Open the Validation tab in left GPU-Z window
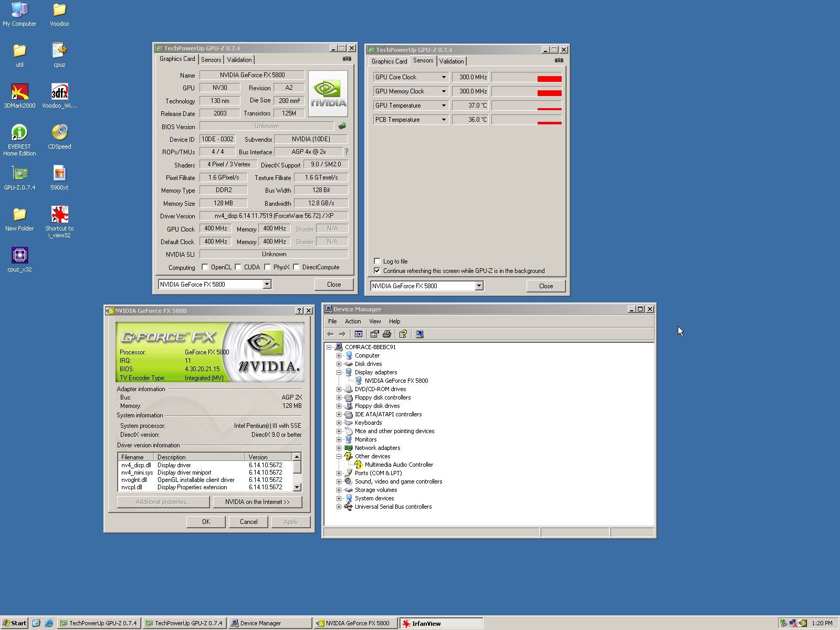The width and height of the screenshot is (840, 630). coord(239,60)
